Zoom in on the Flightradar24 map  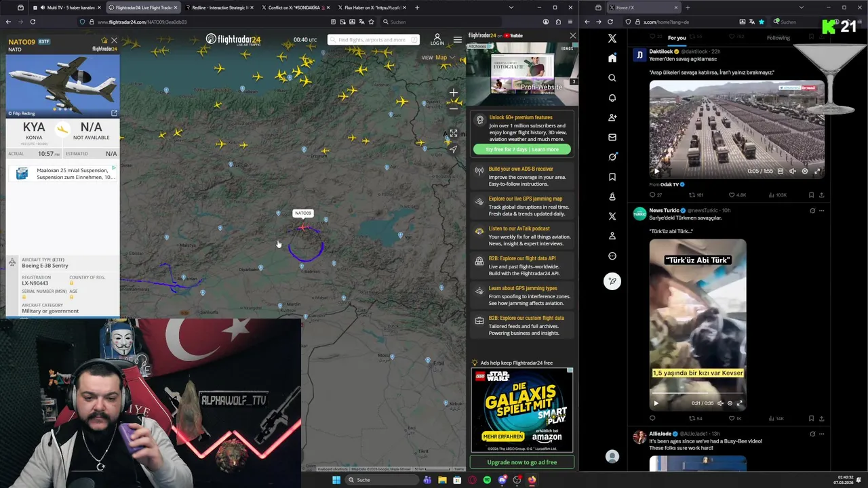(x=454, y=93)
